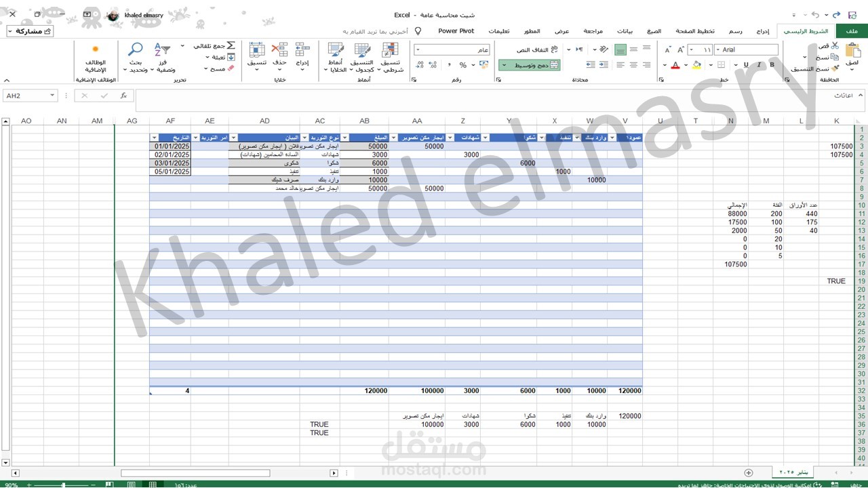Open filter dropdown on المبلغ header
The height and width of the screenshot is (488, 868).
346,138
